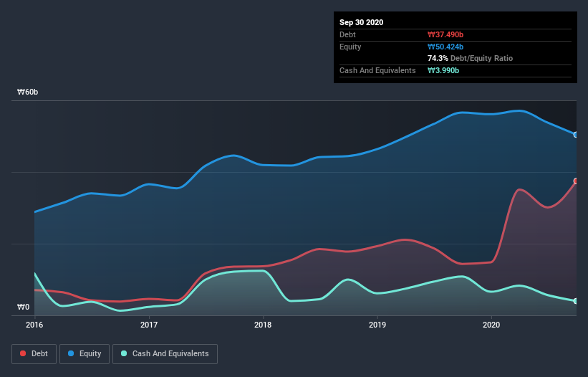Screen dimensions: 588x377
Task: Click the Debt endpoint marker at Sep 2020
Action: (576, 181)
